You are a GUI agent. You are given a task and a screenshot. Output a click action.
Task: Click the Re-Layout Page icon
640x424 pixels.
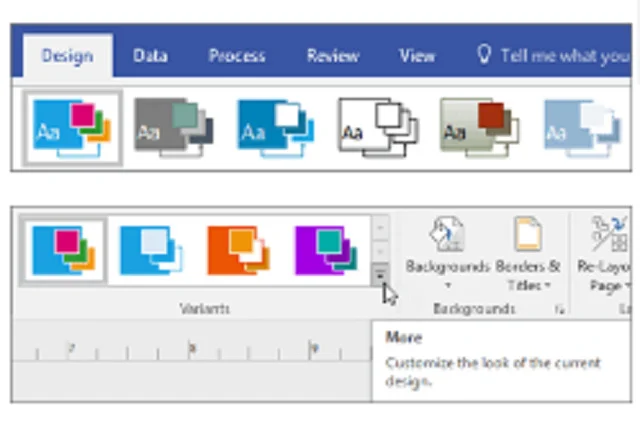pos(610,234)
